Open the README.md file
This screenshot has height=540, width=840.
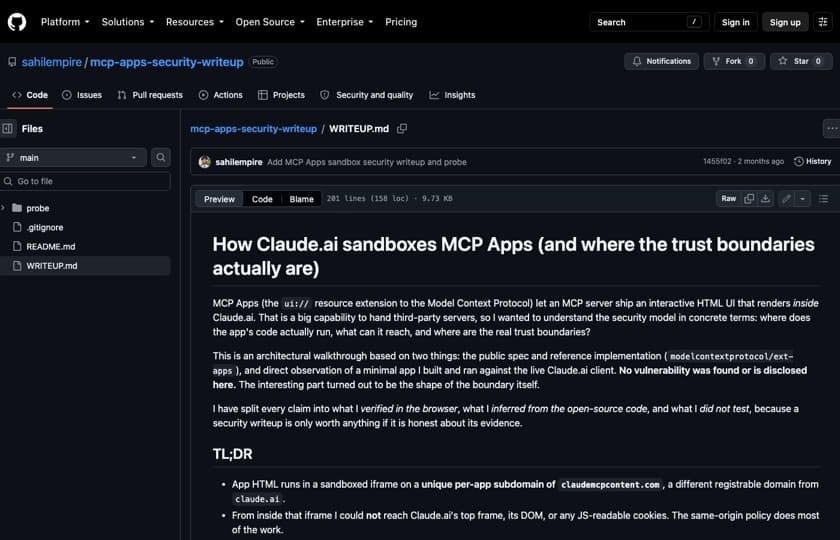pyautogui.click(x=50, y=246)
